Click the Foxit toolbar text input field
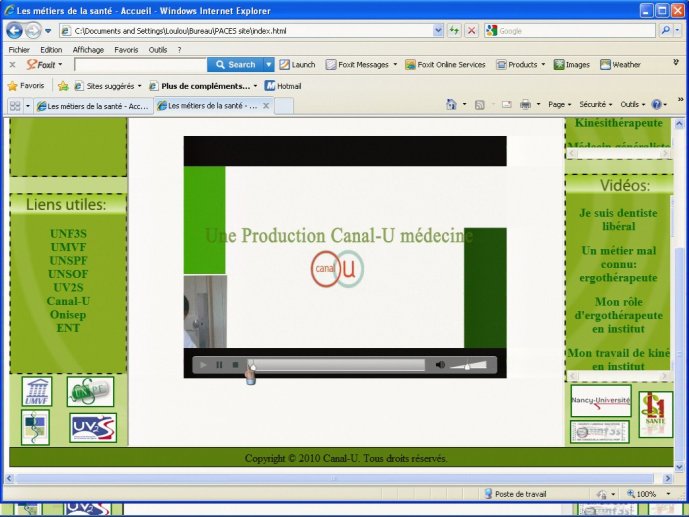The height and width of the screenshot is (517, 689). 141,65
